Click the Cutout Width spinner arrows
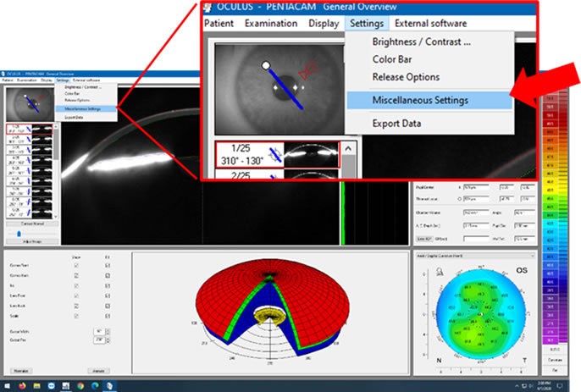This screenshot has height=392, width=581. pyautogui.click(x=108, y=332)
